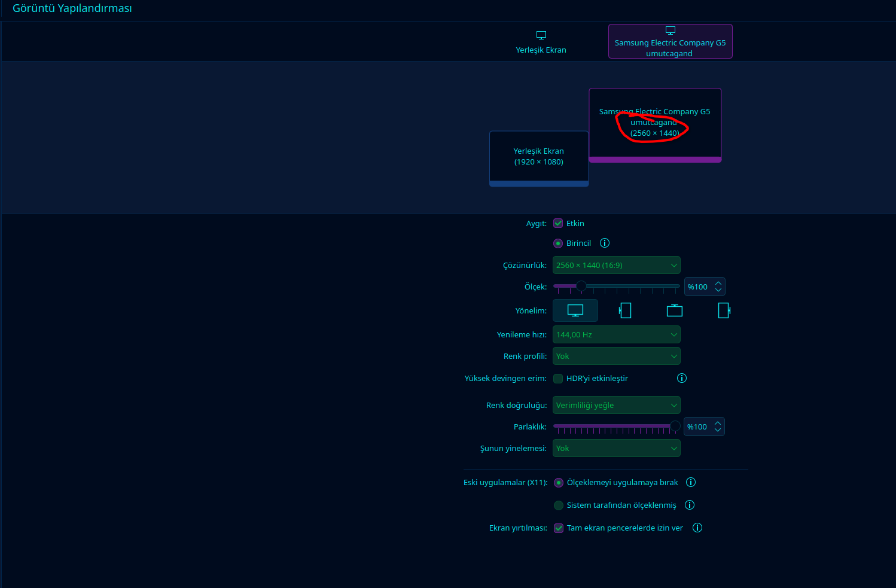The image size is (896, 588).
Task: Open the Çözünürlük dropdown showing 2560 × 1440
Action: (x=617, y=265)
